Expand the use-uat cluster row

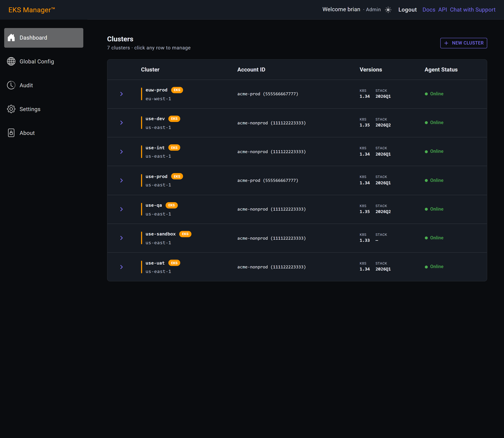coord(121,267)
